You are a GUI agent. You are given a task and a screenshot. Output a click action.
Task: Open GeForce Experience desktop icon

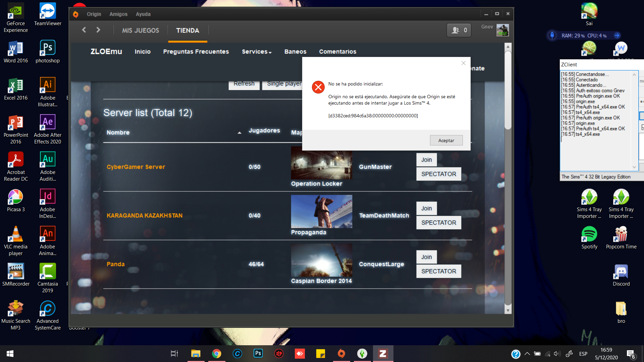(x=16, y=18)
